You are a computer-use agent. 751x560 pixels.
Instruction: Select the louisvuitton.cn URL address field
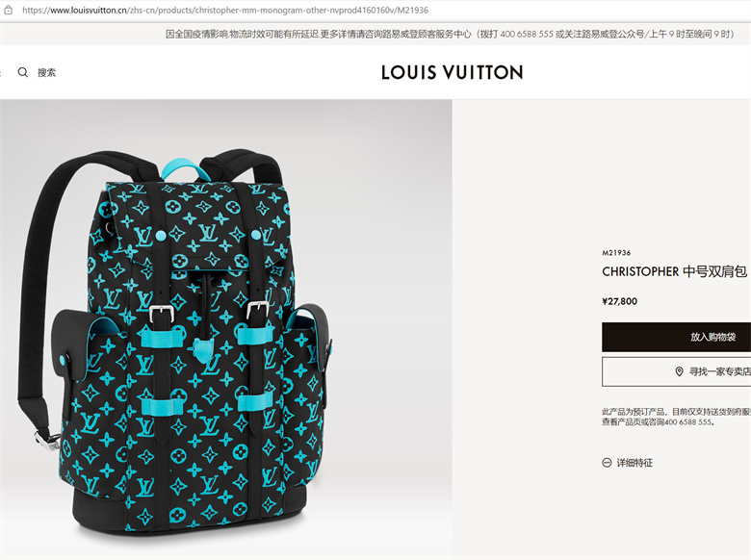pos(225,10)
